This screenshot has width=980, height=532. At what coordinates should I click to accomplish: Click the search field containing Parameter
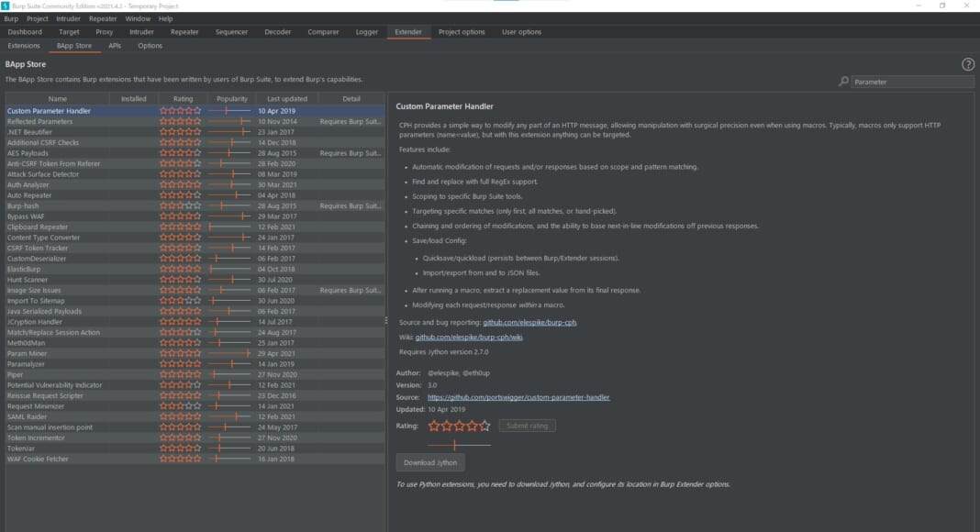click(911, 82)
